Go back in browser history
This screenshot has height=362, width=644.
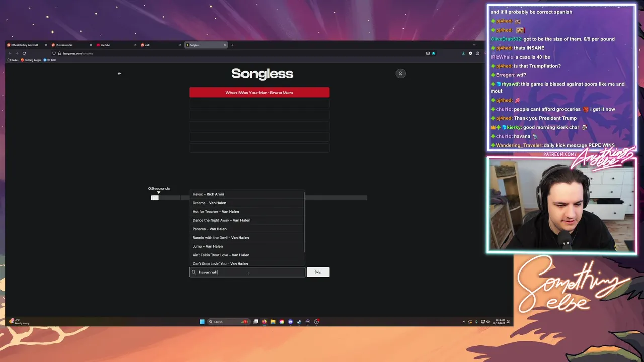10,53
